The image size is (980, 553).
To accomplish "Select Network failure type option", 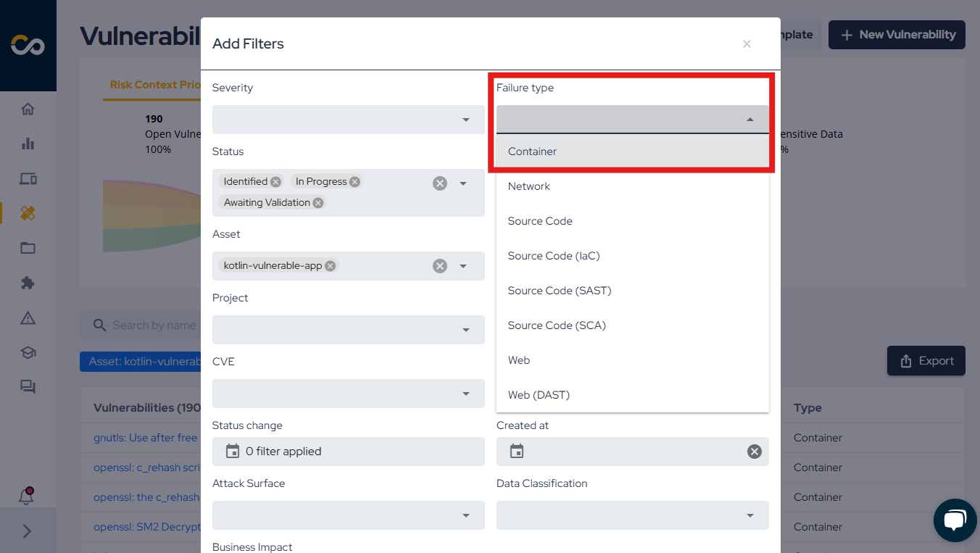I will click(x=632, y=186).
